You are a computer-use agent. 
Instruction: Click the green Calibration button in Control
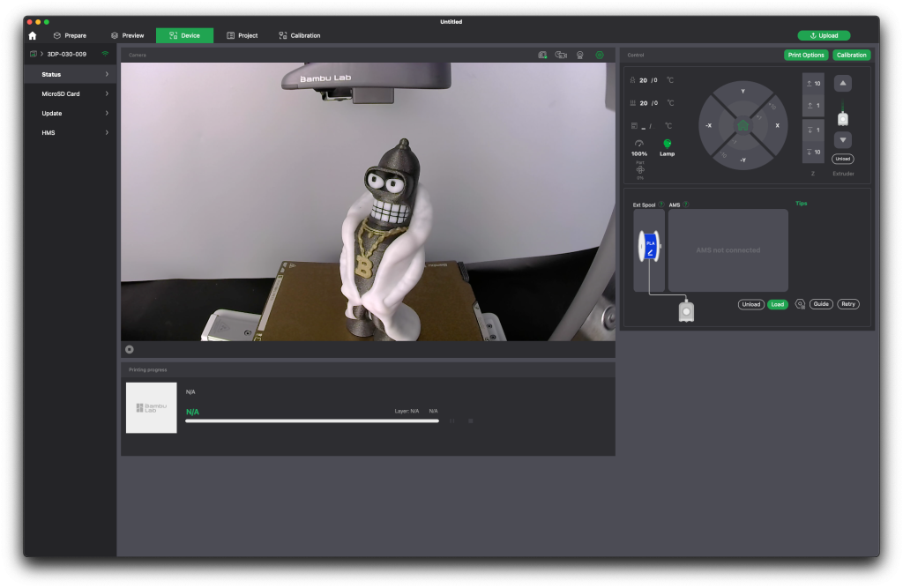click(x=852, y=56)
